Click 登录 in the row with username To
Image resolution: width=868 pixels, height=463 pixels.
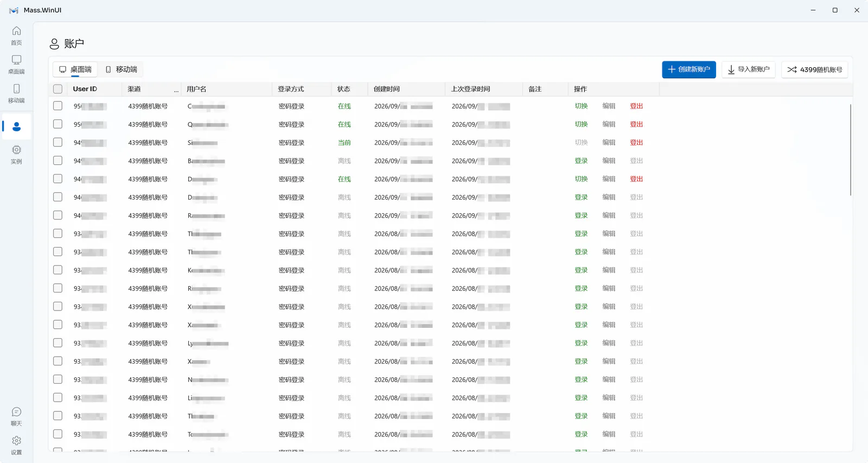581,434
